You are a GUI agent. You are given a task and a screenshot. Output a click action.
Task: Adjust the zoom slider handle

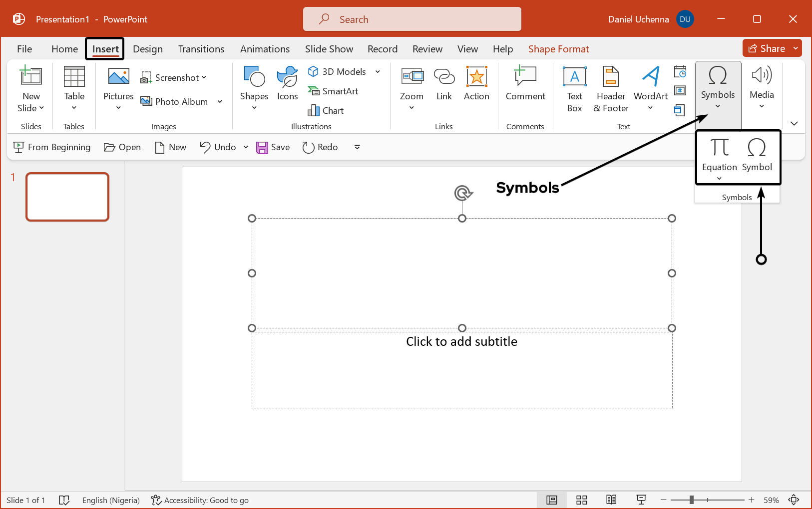(x=692, y=500)
